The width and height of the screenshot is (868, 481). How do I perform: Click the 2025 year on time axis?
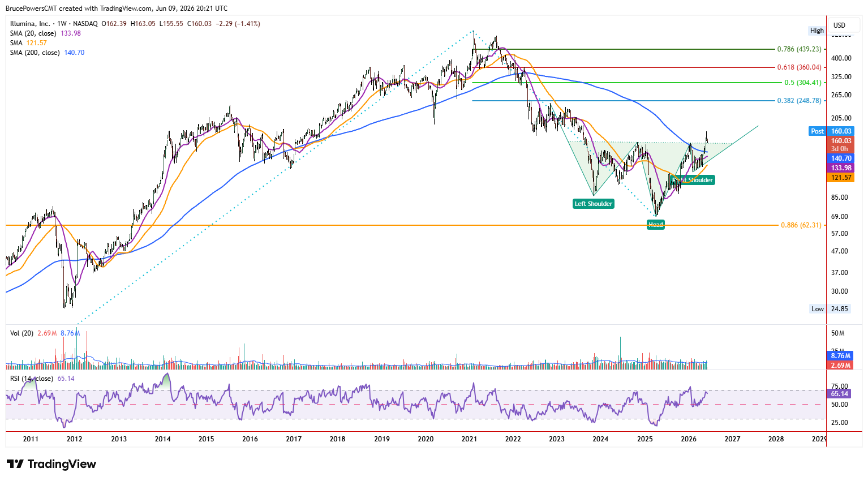point(644,439)
